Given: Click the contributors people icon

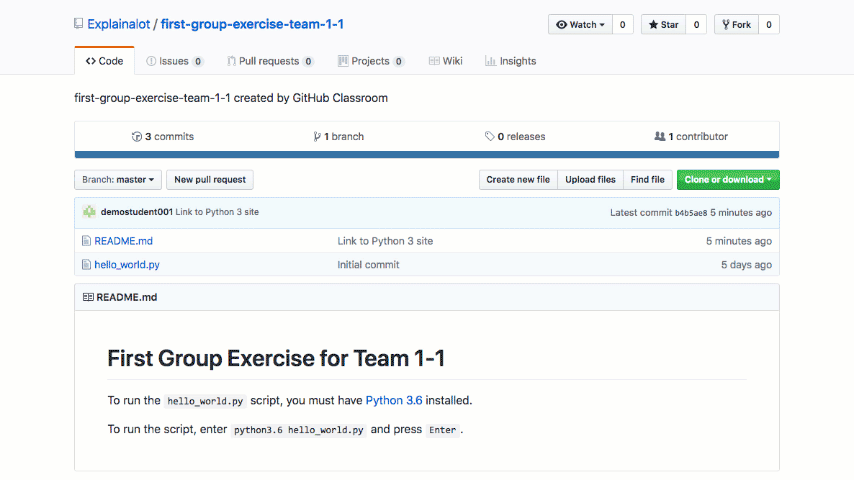Looking at the screenshot, I should 659,136.
